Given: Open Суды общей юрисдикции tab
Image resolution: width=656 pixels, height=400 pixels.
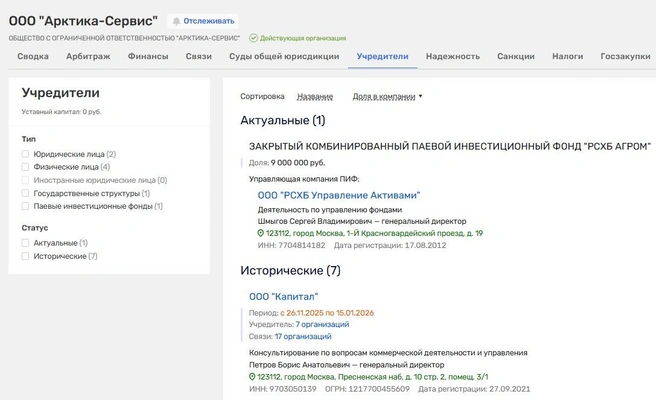Looking at the screenshot, I should (x=284, y=56).
